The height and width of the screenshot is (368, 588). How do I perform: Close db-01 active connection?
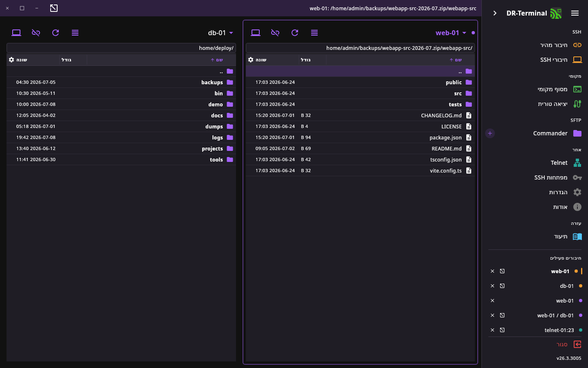pos(492,286)
